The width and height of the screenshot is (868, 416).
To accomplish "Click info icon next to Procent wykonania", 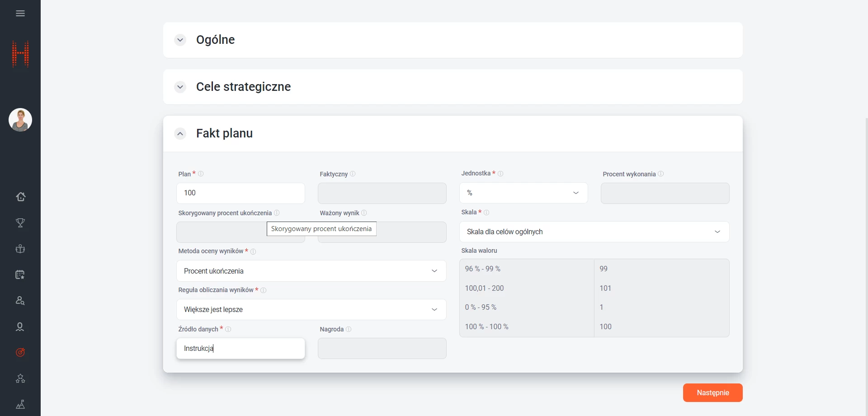I will [661, 174].
